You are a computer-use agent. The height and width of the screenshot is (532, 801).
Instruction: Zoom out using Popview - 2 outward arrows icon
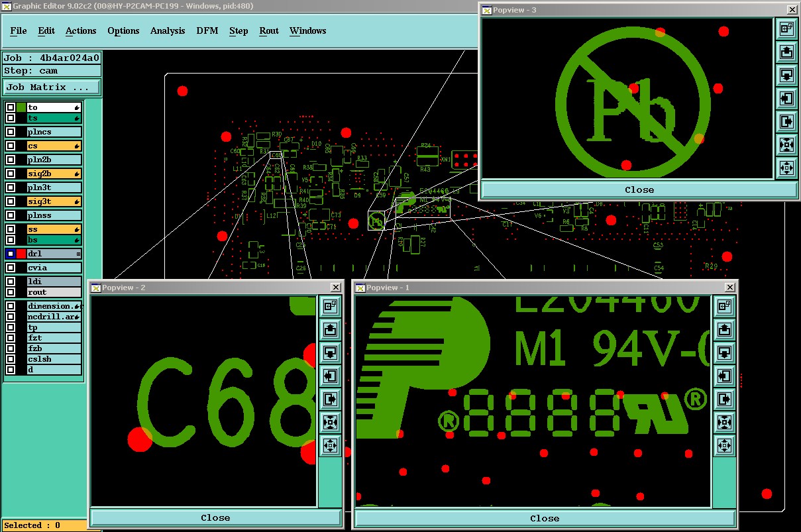330,445
